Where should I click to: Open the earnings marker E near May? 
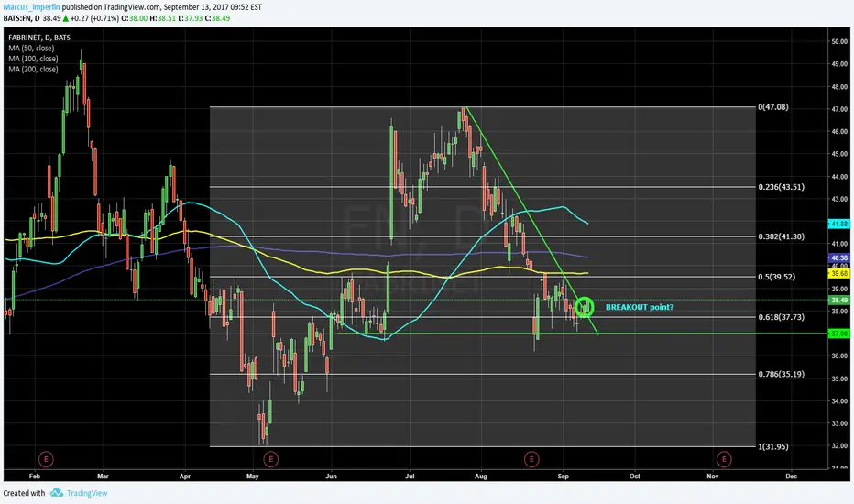click(270, 459)
